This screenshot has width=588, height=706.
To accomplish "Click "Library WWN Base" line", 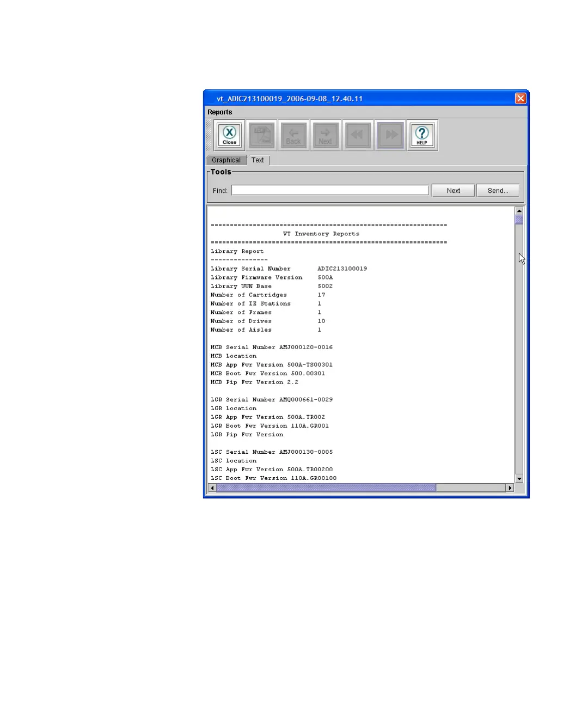I will [272, 286].
